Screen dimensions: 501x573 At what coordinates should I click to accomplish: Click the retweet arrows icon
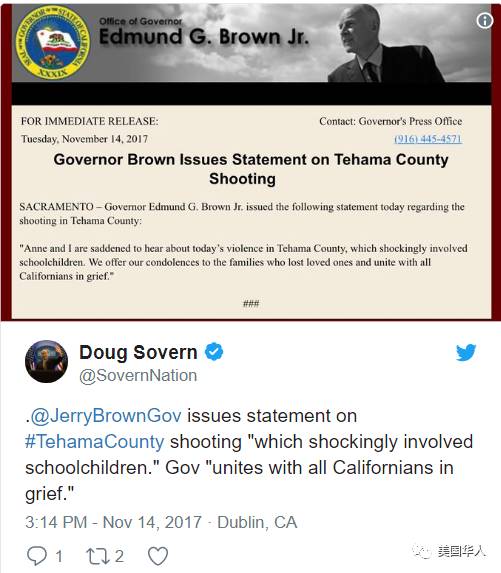pos(98,556)
